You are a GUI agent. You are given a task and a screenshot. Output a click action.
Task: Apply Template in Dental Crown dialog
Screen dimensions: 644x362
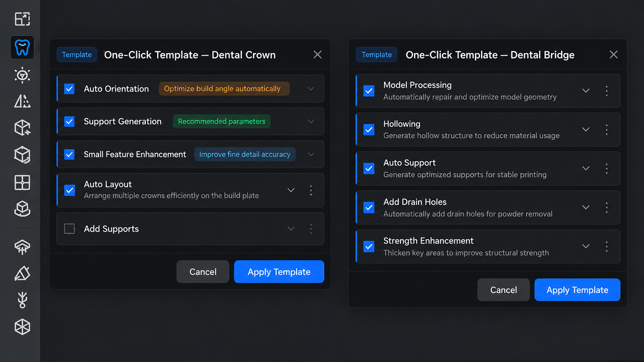coord(279,272)
